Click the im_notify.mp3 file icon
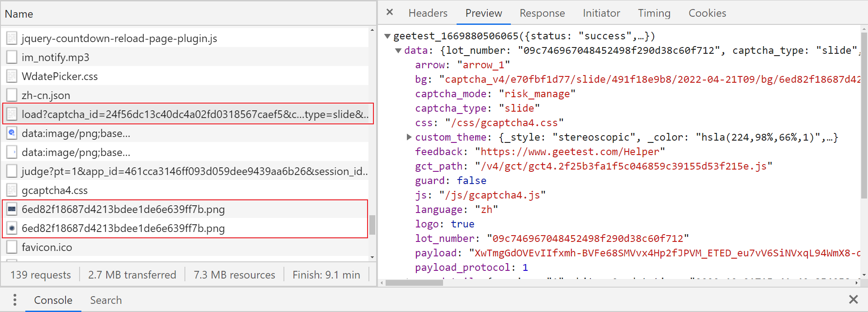The height and width of the screenshot is (312, 868). tap(12, 57)
